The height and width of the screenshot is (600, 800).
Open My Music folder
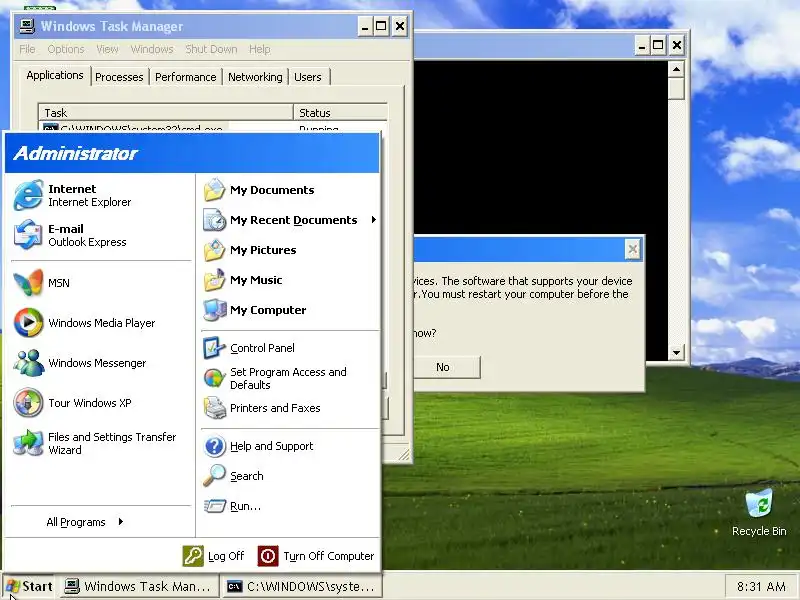coord(290,280)
